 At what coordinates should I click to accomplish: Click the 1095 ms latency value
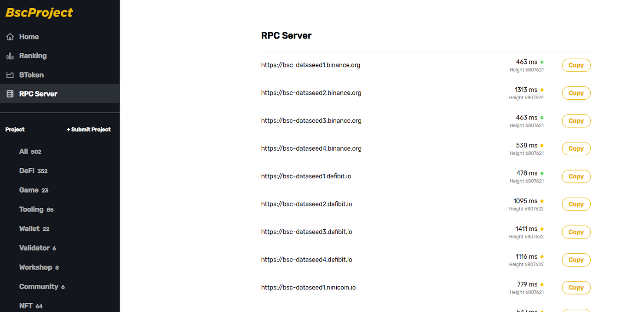coord(525,201)
